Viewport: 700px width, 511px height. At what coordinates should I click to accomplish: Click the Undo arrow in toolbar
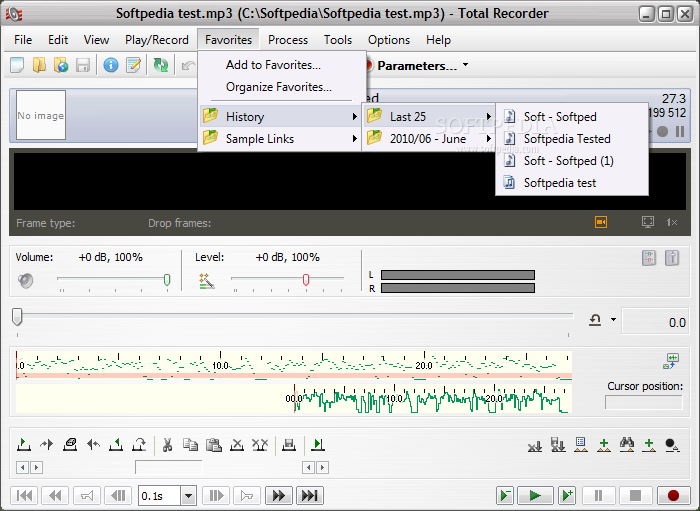click(x=188, y=66)
